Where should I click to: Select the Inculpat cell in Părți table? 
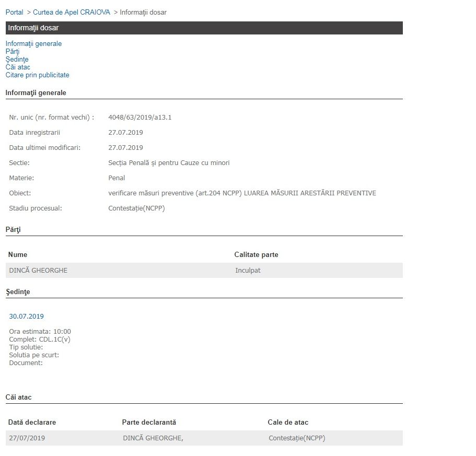click(x=248, y=271)
